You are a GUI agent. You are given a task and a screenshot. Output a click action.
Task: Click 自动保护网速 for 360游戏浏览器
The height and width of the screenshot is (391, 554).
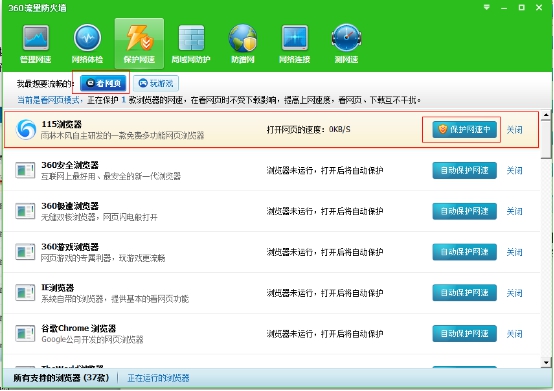pos(465,252)
